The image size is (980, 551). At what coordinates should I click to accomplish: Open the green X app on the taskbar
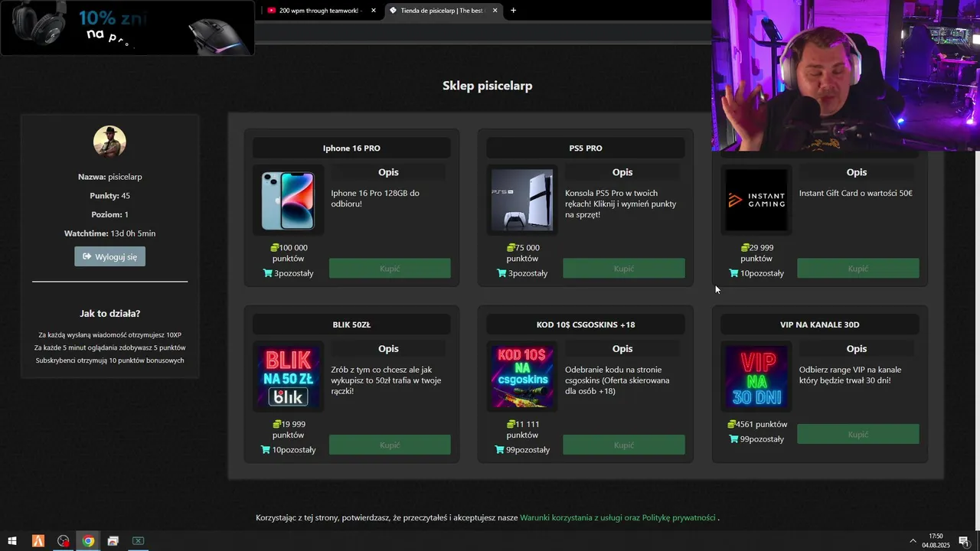138,541
